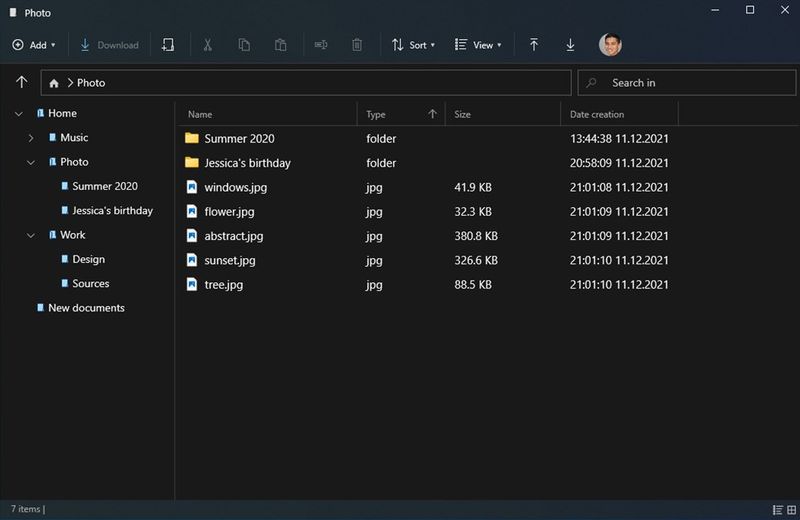Select the sunset.jpg file
The width and height of the screenshot is (800, 520).
point(230,260)
